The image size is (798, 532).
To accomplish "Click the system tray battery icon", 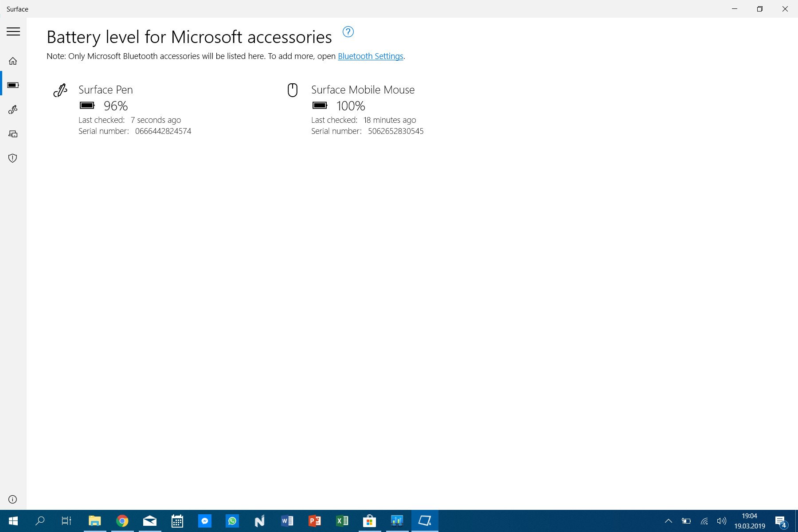I will pos(686,521).
